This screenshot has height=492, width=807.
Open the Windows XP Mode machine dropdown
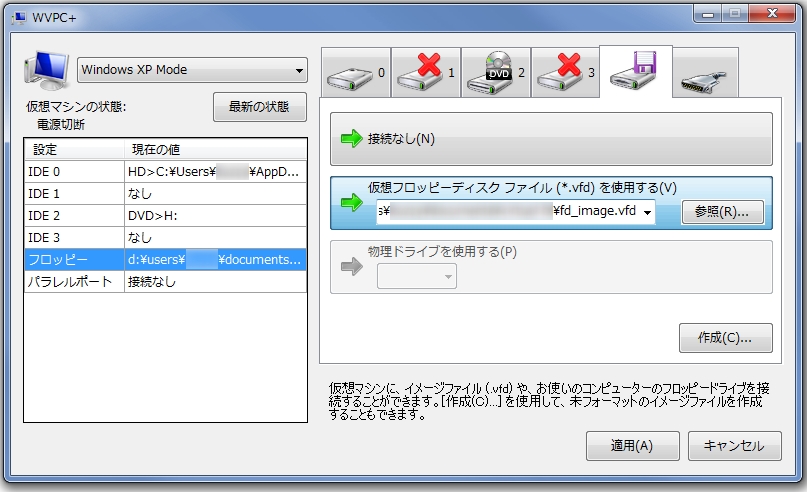[192, 69]
